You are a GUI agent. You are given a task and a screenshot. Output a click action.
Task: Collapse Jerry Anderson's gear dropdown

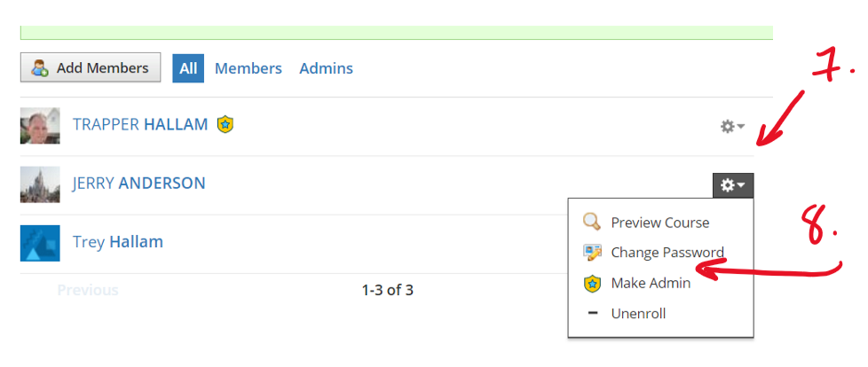(x=732, y=185)
